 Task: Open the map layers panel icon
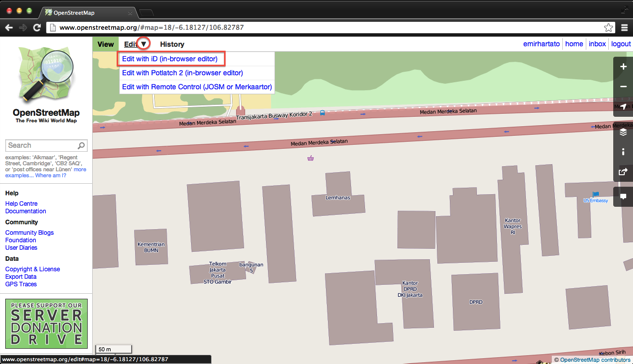(623, 132)
